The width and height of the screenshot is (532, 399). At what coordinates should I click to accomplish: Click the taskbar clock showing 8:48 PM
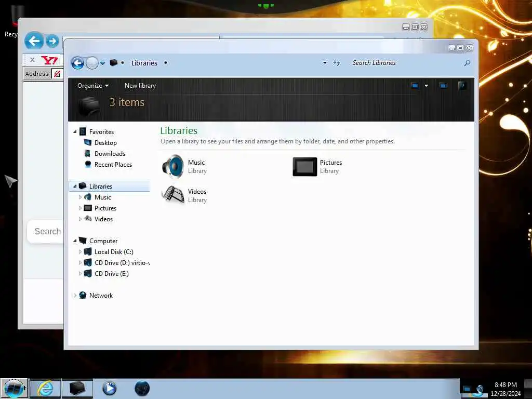[x=506, y=389]
